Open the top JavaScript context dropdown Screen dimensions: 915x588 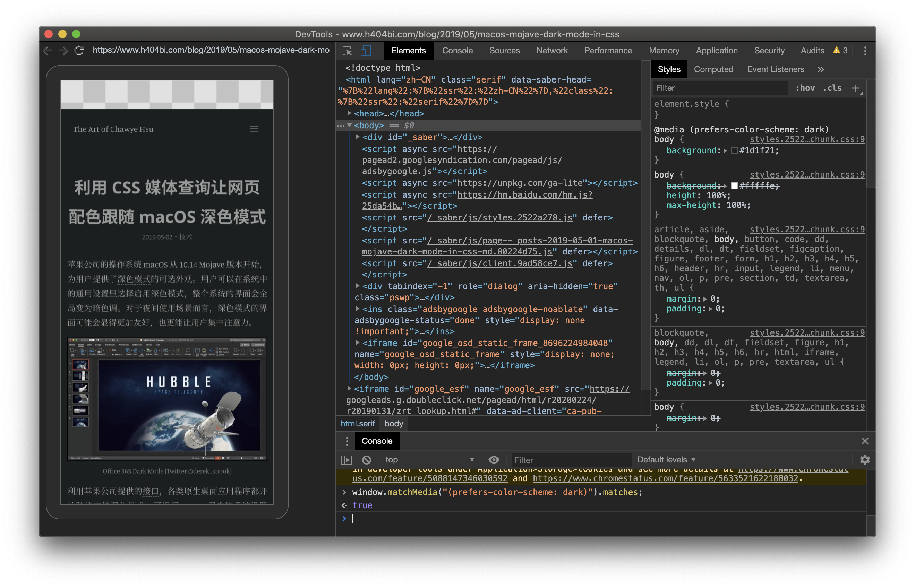point(429,460)
